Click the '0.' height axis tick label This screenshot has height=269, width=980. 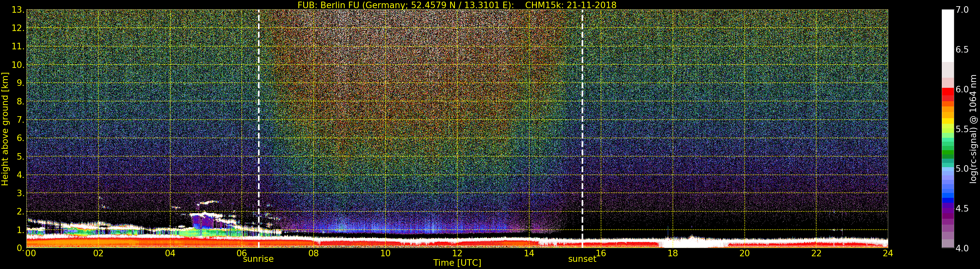pyautogui.click(x=20, y=248)
